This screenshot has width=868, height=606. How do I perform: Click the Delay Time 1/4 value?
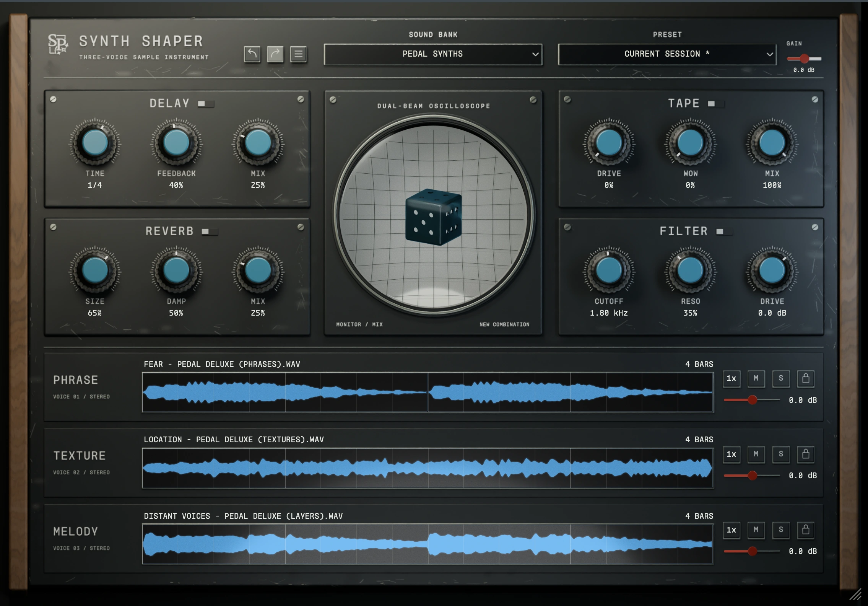pyautogui.click(x=95, y=185)
